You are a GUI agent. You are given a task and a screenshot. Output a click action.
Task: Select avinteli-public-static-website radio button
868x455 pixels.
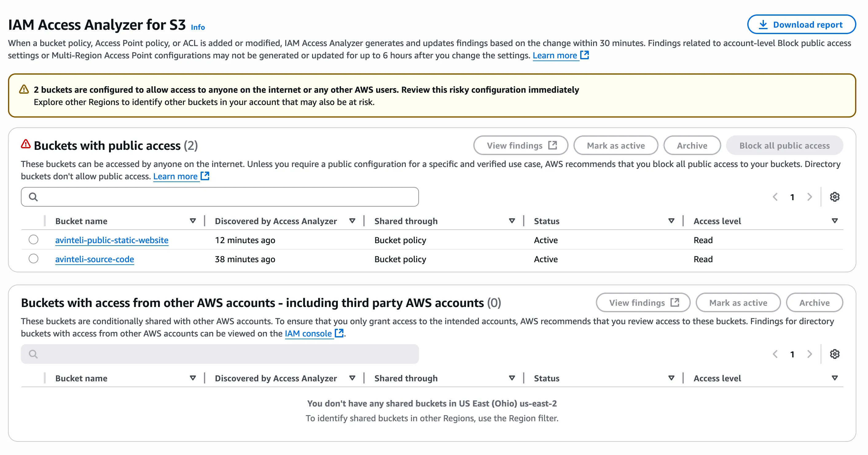point(33,240)
